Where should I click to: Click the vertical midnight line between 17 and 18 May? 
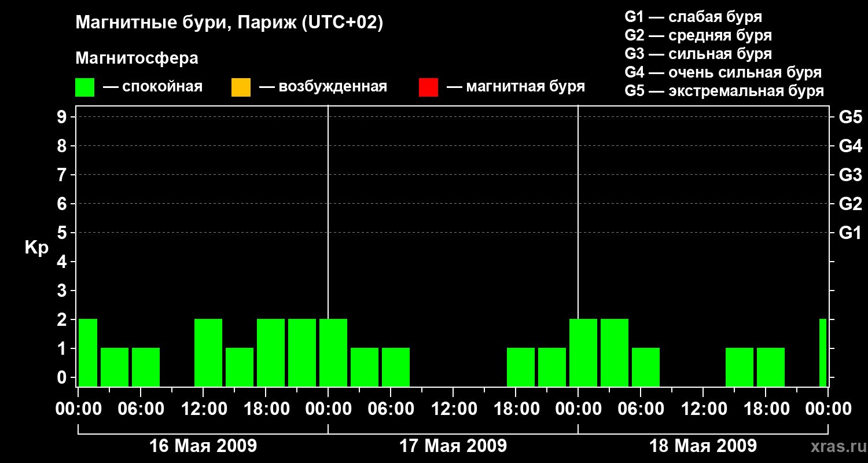point(578,246)
